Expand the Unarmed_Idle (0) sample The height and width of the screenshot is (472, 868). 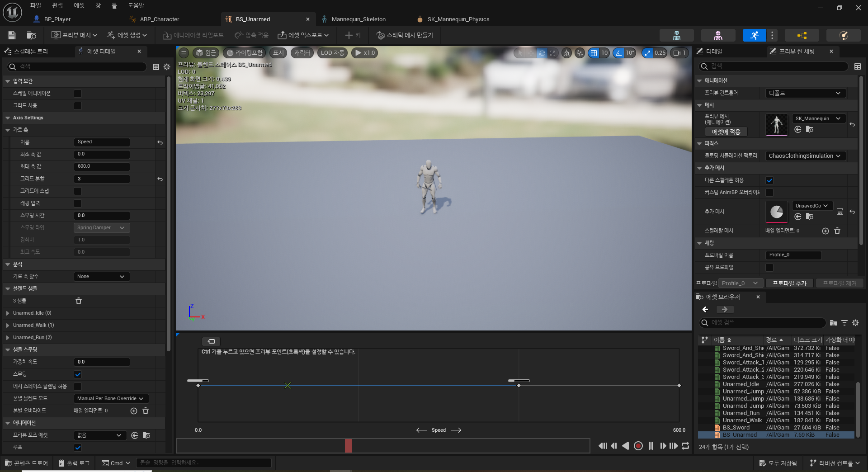point(8,313)
